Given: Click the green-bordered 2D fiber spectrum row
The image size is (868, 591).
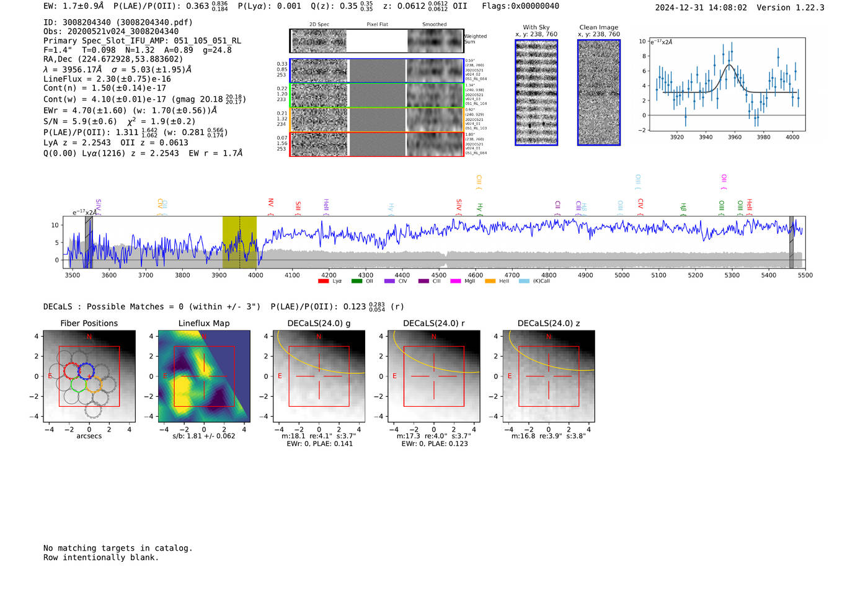Looking at the screenshot, I should point(376,96).
